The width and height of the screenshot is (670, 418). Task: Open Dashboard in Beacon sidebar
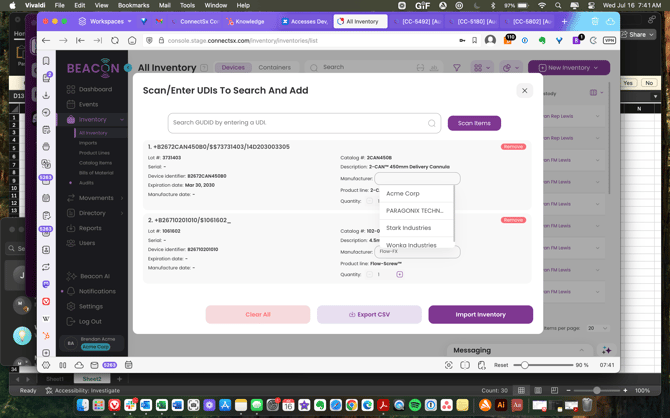click(95, 89)
